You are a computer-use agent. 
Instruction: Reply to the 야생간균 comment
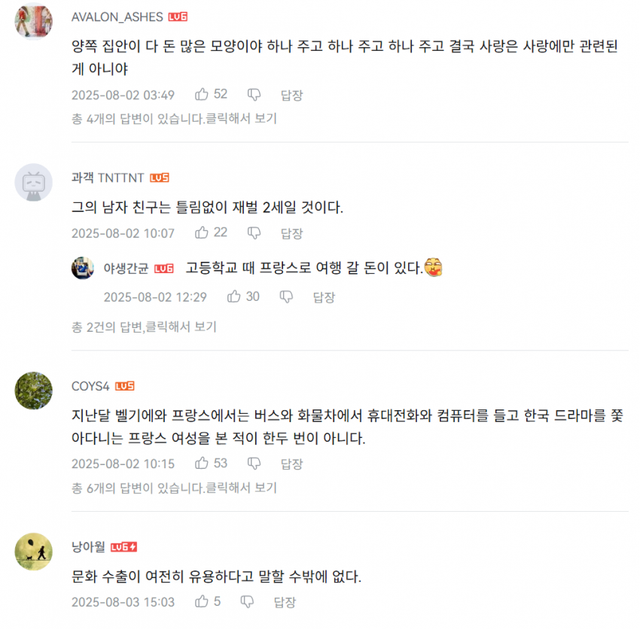324,297
